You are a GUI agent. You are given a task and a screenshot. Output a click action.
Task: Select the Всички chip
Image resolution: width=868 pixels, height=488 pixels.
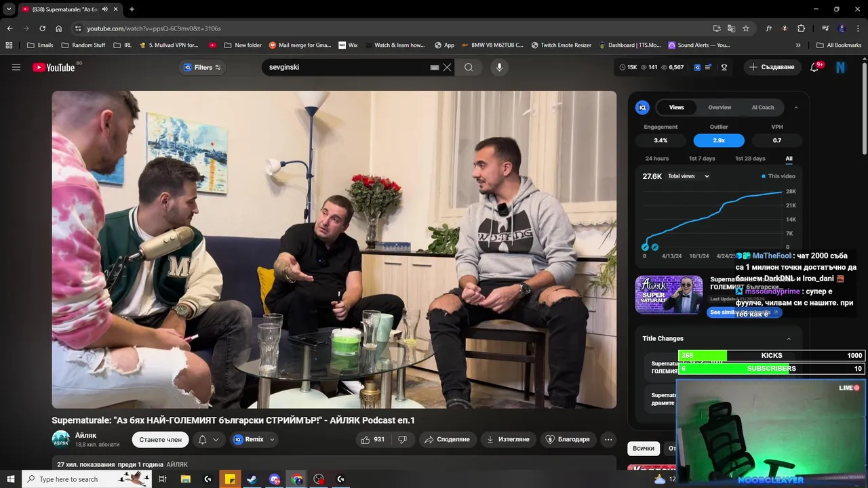(644, 448)
